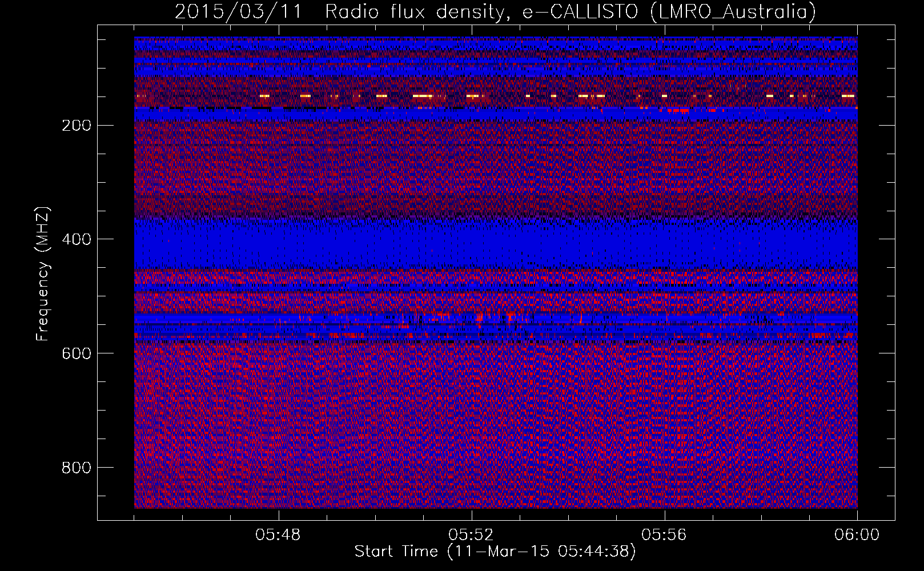
Task: Click the 800 frequency tick label
Action: point(76,468)
